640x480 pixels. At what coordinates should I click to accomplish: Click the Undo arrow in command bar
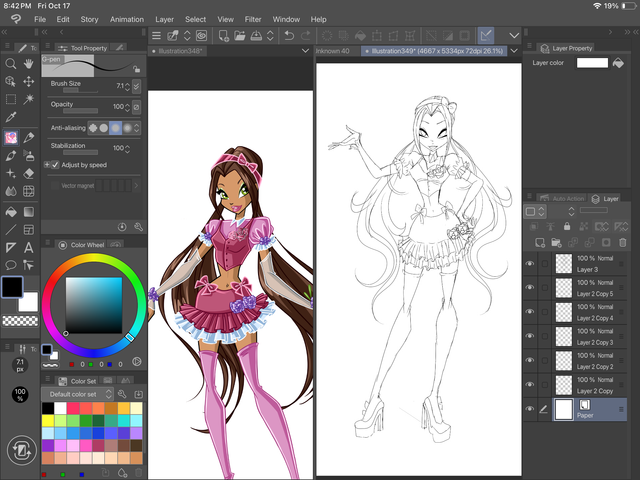click(x=289, y=36)
